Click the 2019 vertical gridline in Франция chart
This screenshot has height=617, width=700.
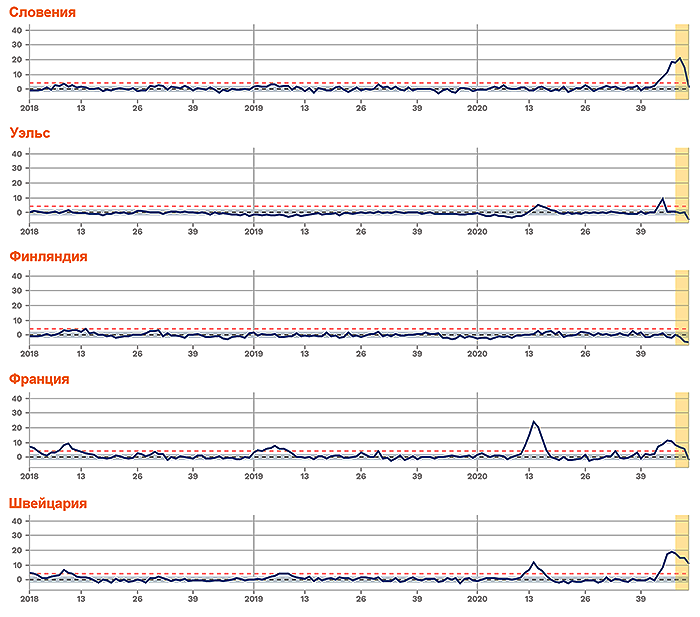[254, 430]
